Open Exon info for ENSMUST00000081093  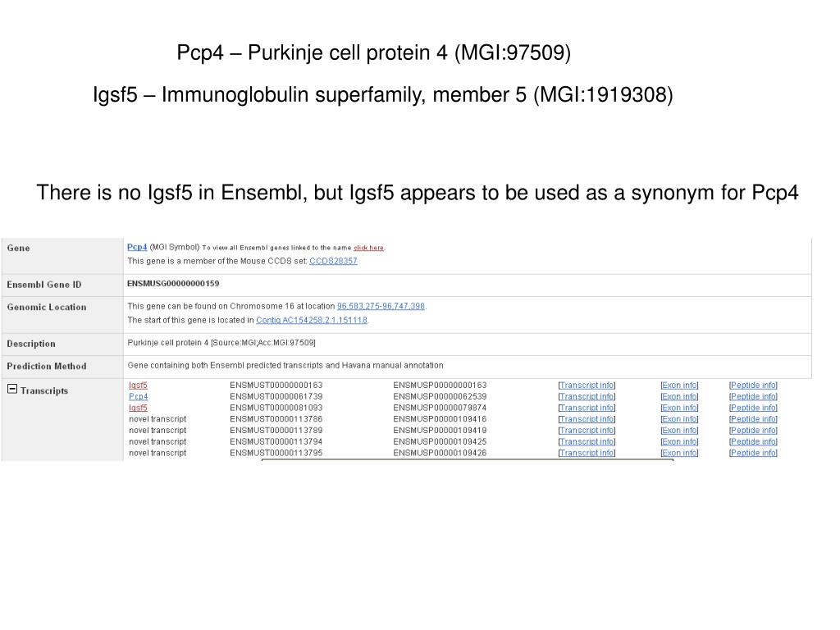(679, 408)
